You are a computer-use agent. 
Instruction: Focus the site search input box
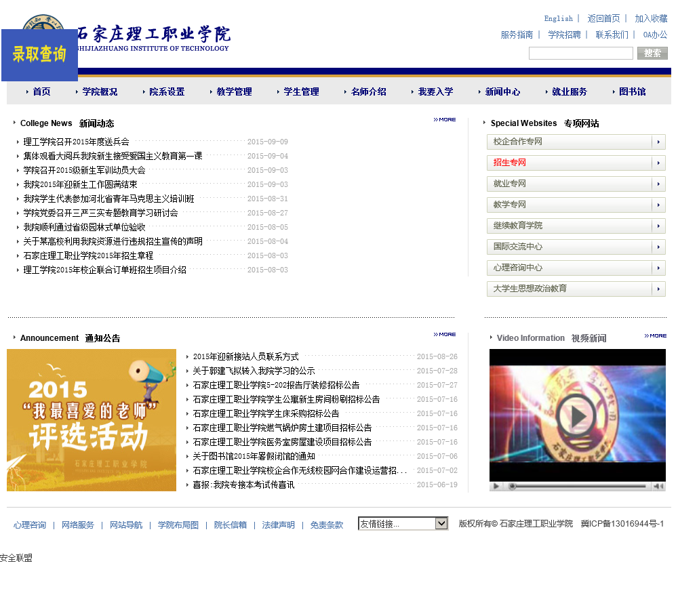pyautogui.click(x=581, y=53)
